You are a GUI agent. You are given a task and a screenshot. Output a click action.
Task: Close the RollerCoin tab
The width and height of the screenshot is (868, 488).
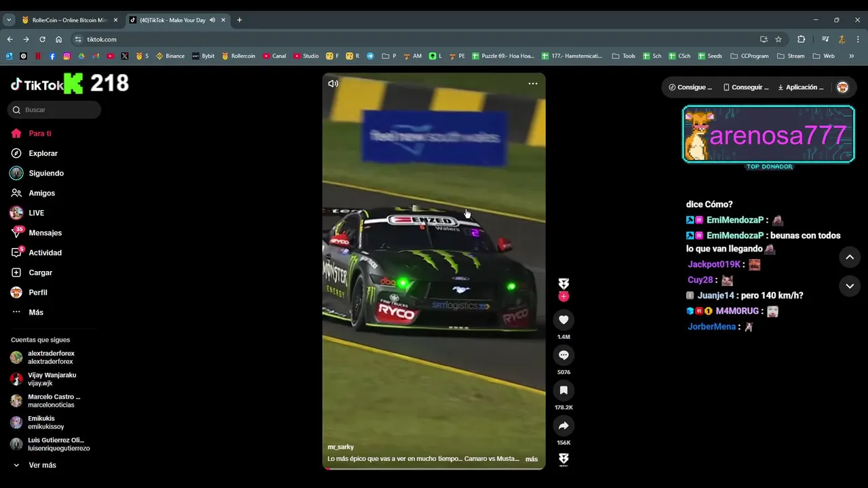pos(115,20)
